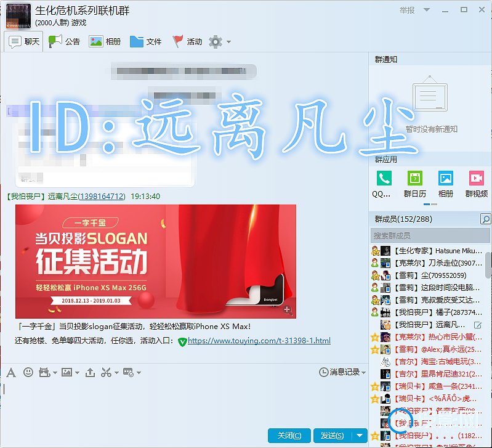This screenshot has width=492, height=448.
Task: Expand the settings gear dropdown arrow
Action: (228, 42)
